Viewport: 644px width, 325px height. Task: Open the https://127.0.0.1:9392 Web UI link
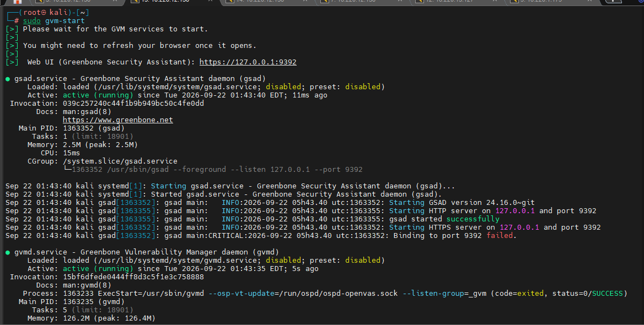pos(248,62)
